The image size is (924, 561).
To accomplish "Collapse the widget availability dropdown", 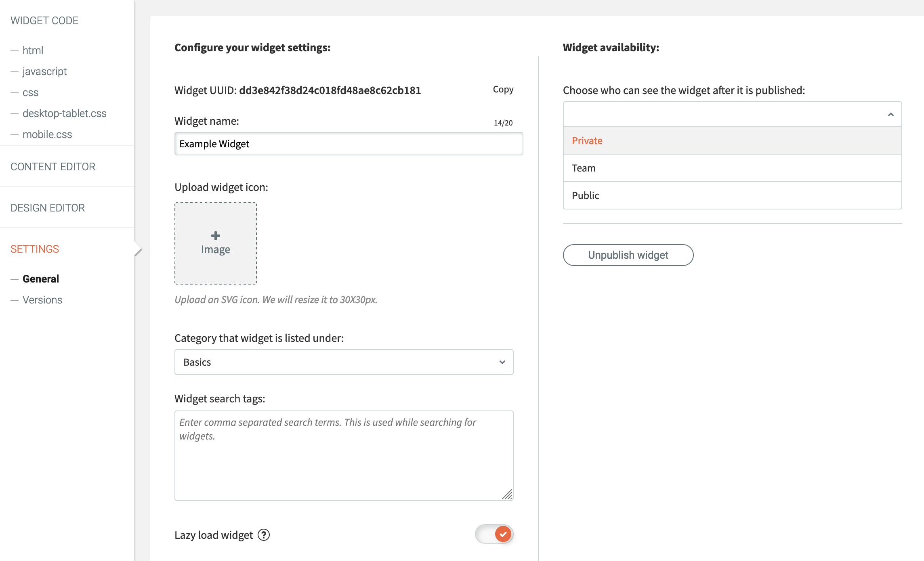I will [890, 115].
